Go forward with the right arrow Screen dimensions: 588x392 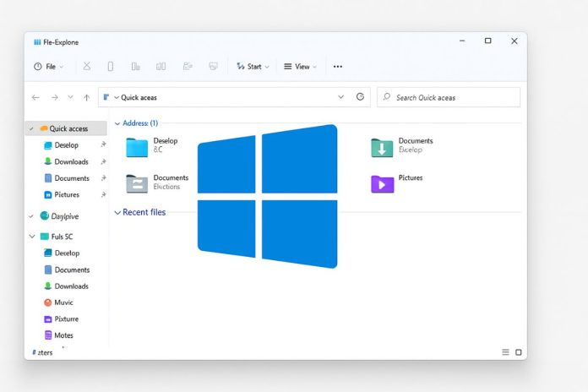[x=55, y=97]
